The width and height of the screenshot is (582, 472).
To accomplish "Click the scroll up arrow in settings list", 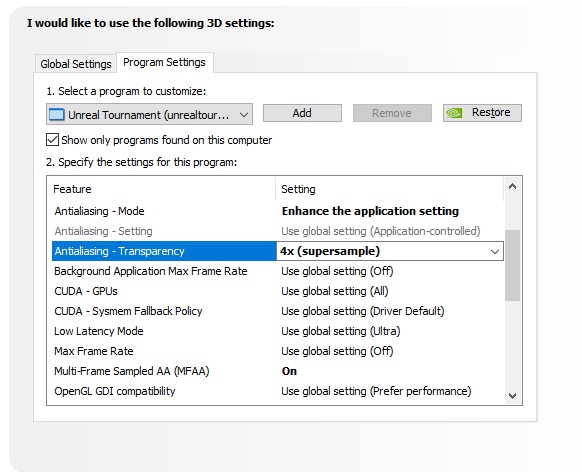I will pos(513,187).
